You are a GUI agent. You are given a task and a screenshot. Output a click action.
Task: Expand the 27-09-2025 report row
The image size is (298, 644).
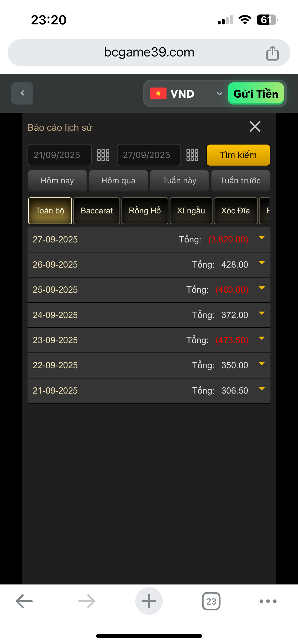coord(262,238)
